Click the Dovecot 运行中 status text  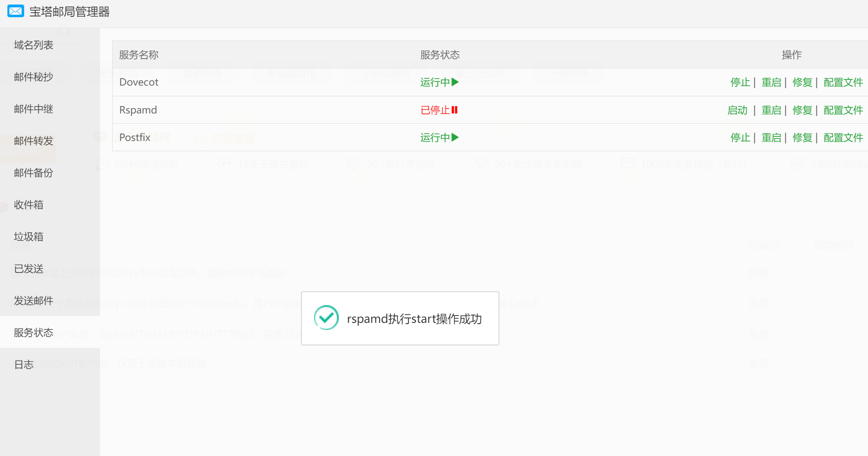click(435, 82)
